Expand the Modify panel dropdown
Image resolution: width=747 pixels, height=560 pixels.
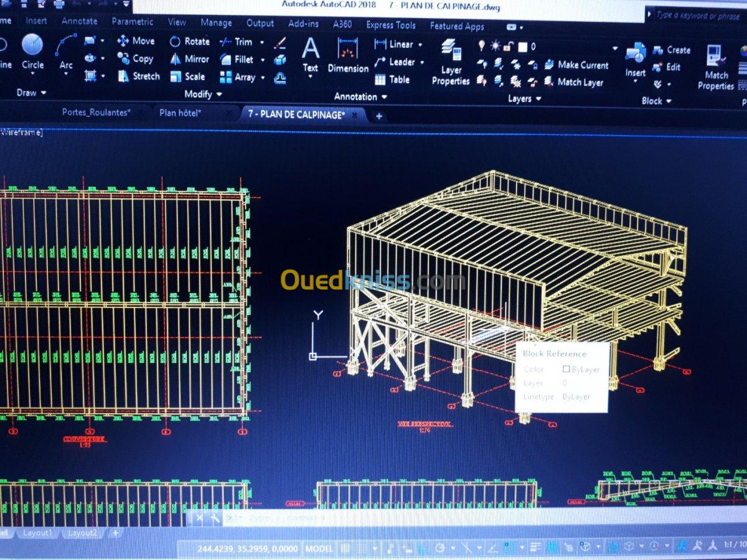[x=203, y=95]
